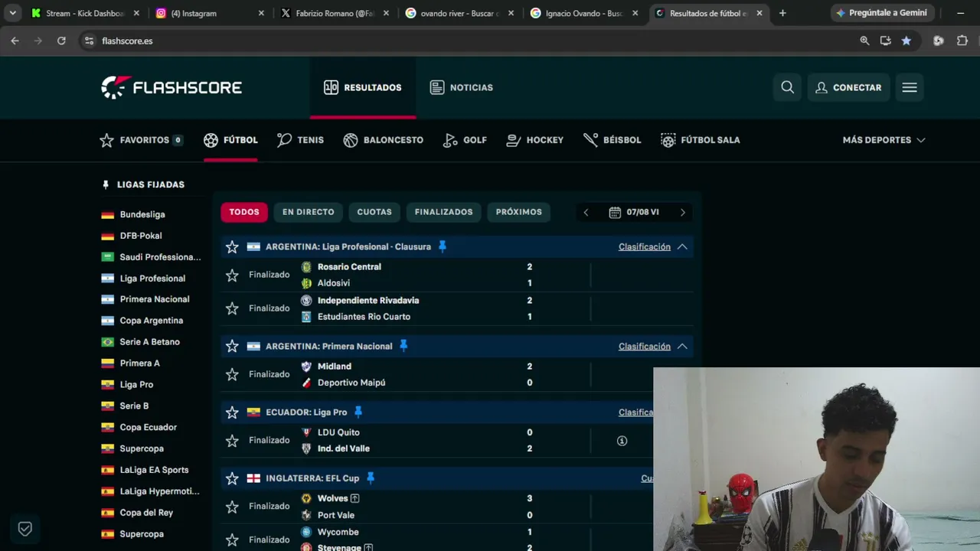Viewport: 980px width, 551px height.
Task: Open Clasificación link for Liga Profesional Clausura
Action: point(645,246)
